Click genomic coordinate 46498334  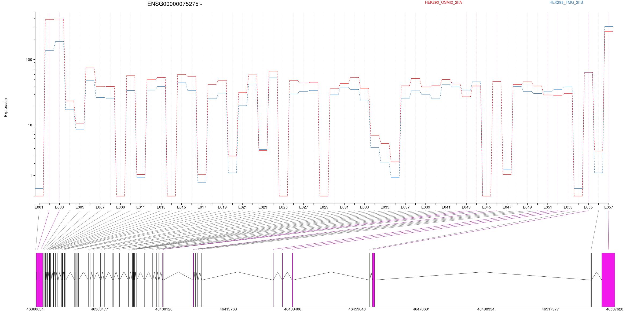[x=486, y=309]
